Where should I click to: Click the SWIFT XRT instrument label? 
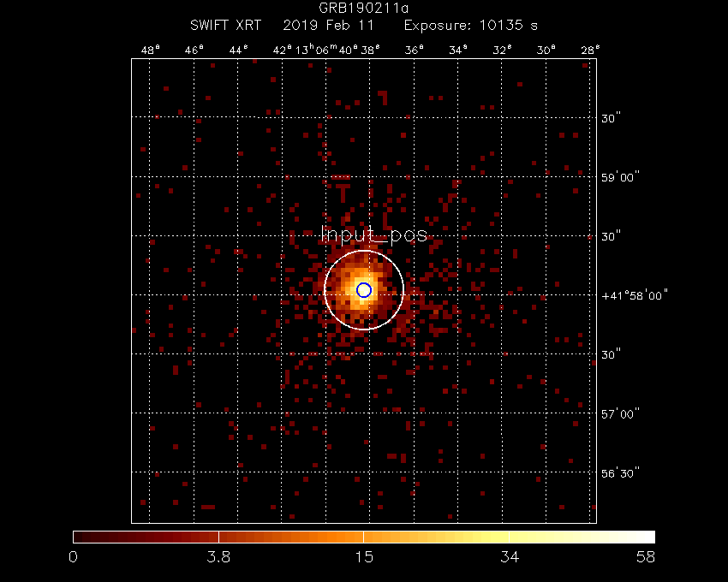point(225,27)
